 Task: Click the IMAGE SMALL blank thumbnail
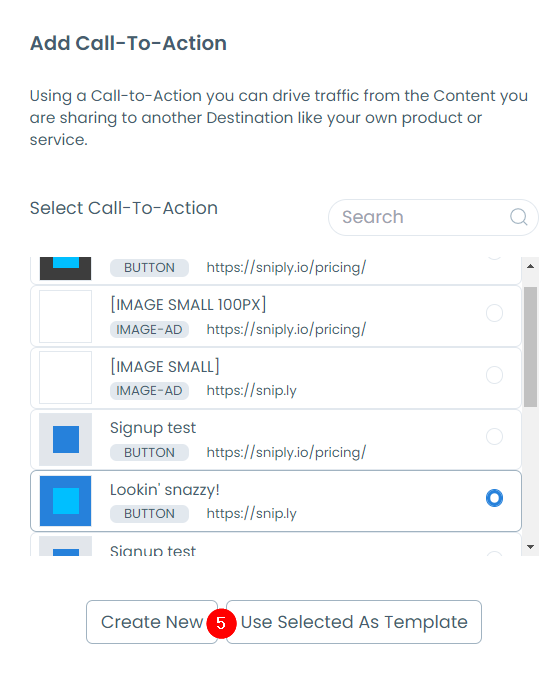coord(65,377)
